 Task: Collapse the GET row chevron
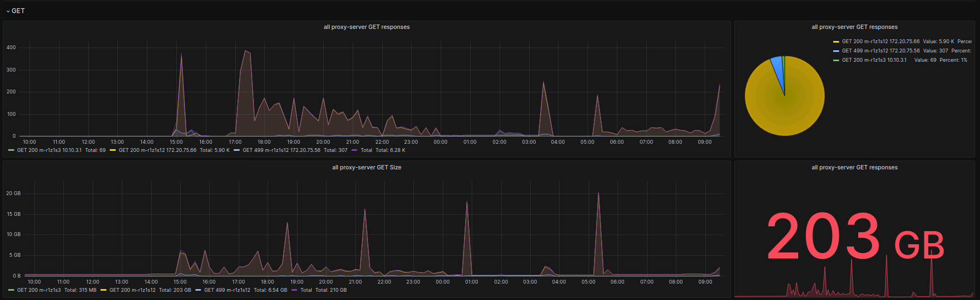tap(8, 11)
